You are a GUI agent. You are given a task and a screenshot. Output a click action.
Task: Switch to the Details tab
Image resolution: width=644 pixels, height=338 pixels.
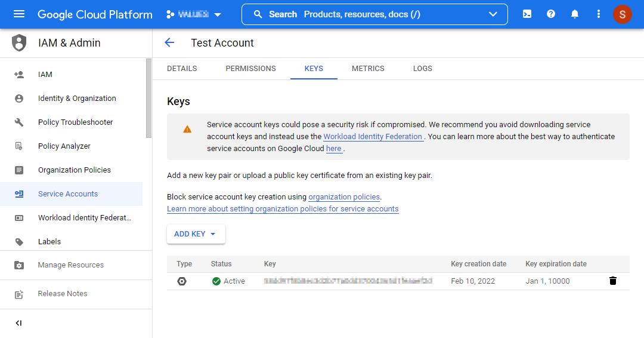(182, 69)
